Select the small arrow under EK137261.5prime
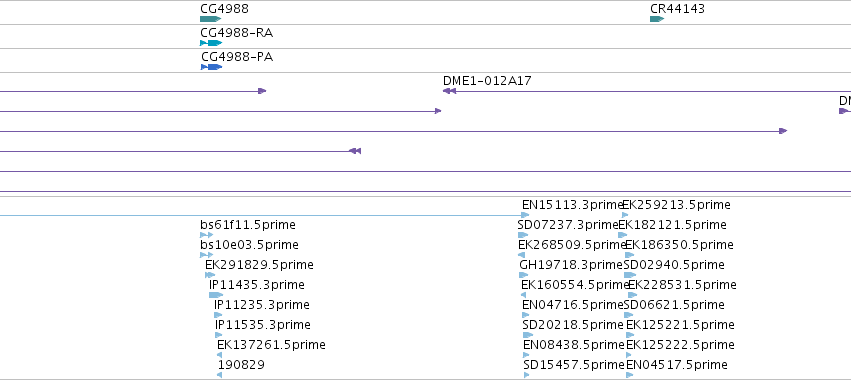Screen dimensions: 851x380 pyautogui.click(x=219, y=355)
